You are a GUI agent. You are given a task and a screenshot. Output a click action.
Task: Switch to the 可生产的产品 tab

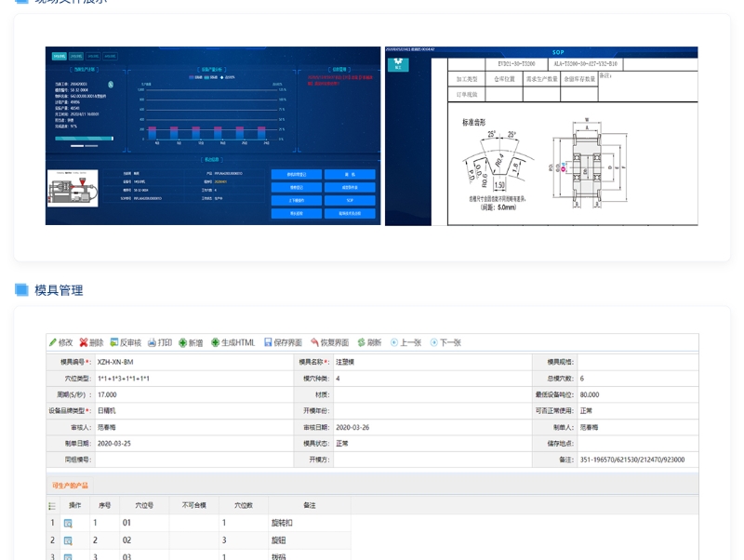[x=70, y=486]
